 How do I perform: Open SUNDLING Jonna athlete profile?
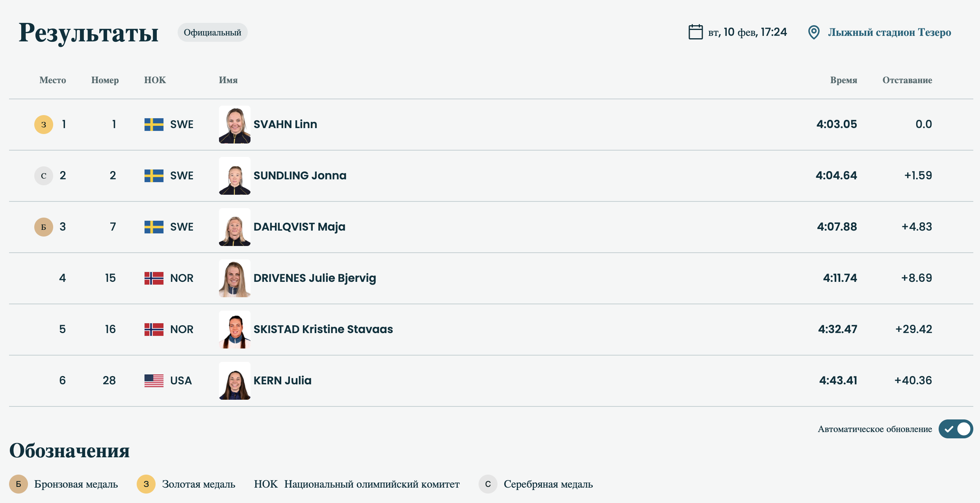[300, 176]
